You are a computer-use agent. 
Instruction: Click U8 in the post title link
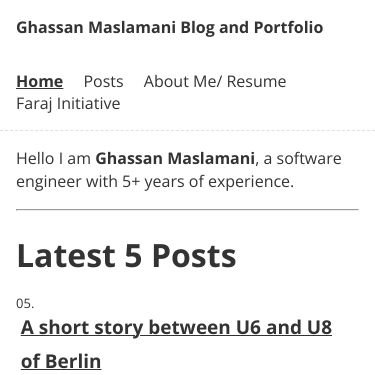(319, 327)
